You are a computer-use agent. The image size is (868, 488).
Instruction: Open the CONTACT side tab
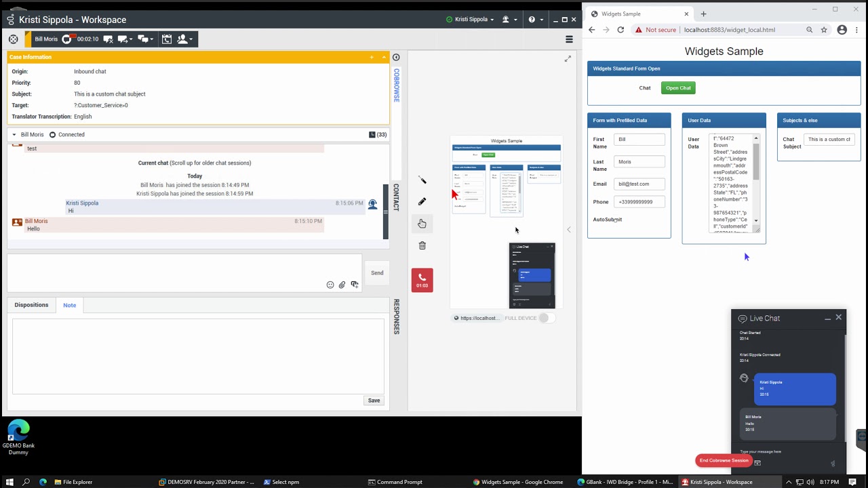click(397, 197)
